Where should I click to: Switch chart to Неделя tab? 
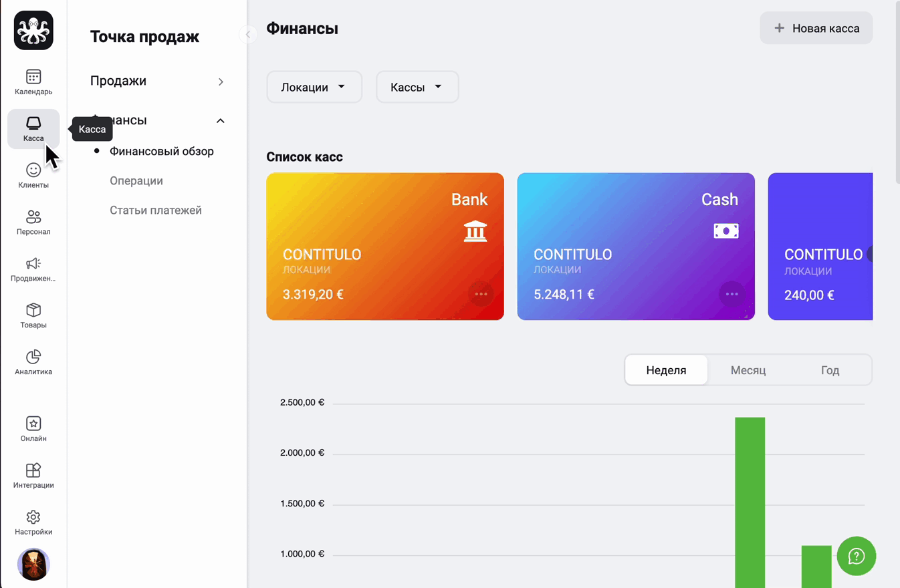click(x=666, y=370)
